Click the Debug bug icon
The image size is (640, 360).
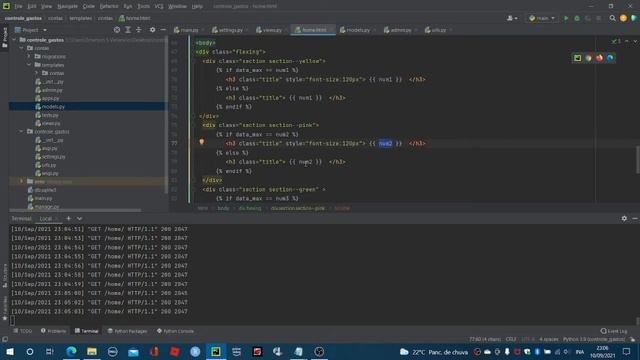pos(577,18)
